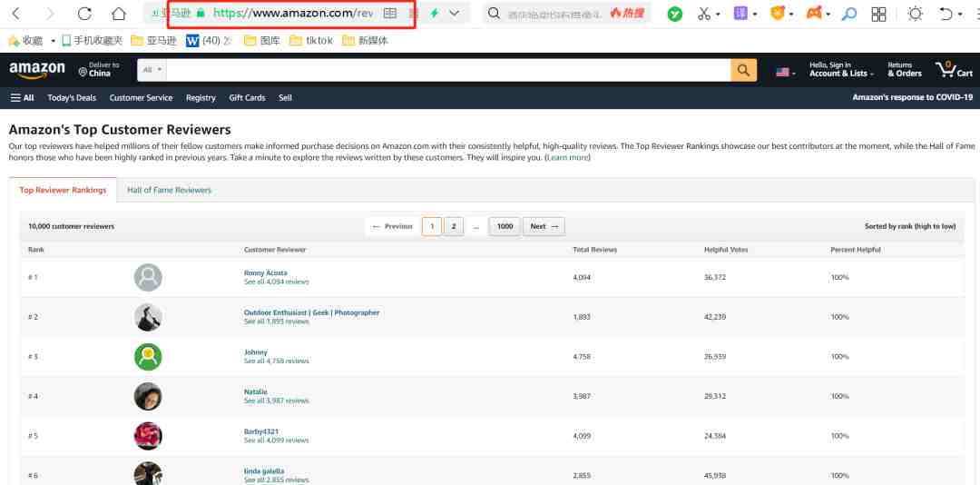Select the Top Reviewer Rankings tab
Viewport: 980px width, 485px height.
click(x=64, y=190)
